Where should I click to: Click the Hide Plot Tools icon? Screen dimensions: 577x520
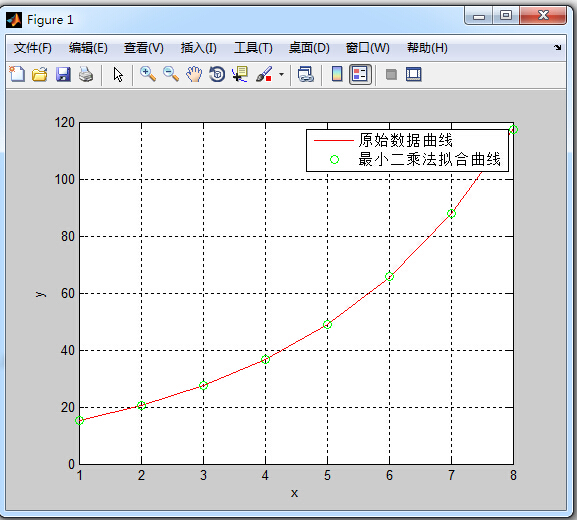click(391, 75)
